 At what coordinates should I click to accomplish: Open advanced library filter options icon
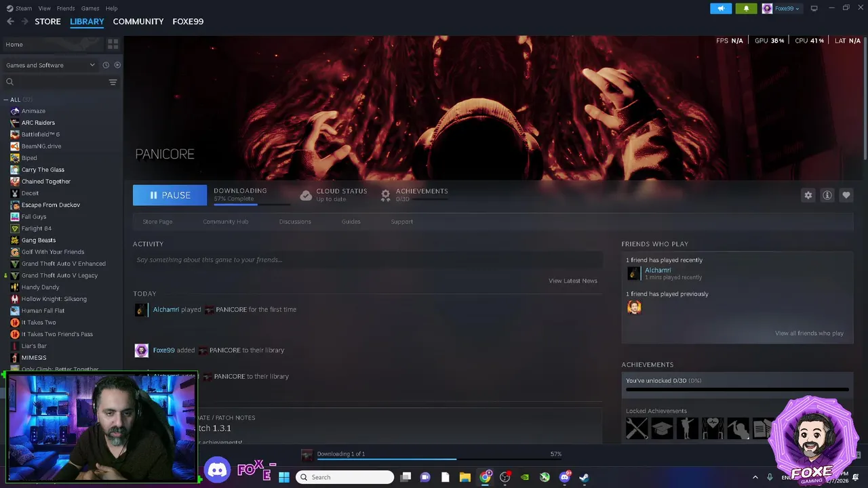113,82
